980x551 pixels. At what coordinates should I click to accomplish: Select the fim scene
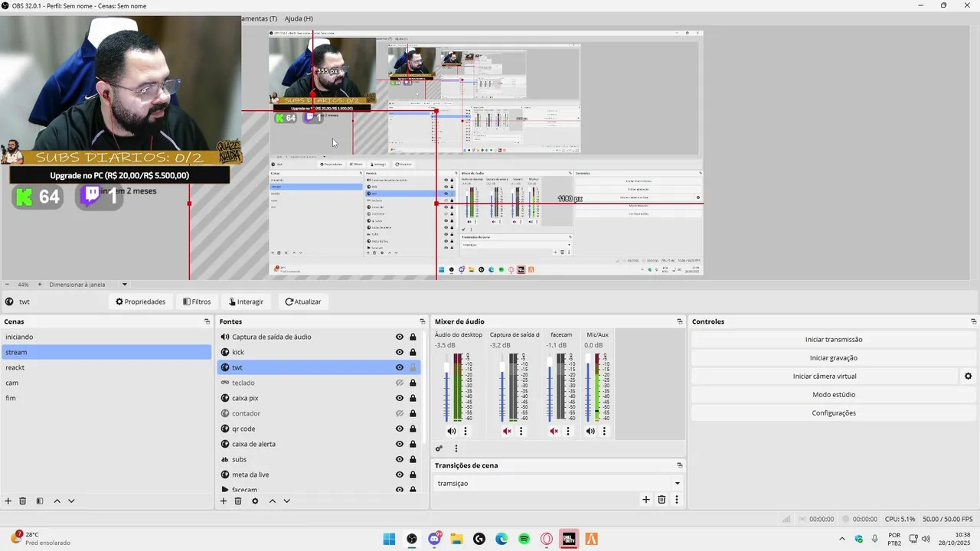(106, 398)
